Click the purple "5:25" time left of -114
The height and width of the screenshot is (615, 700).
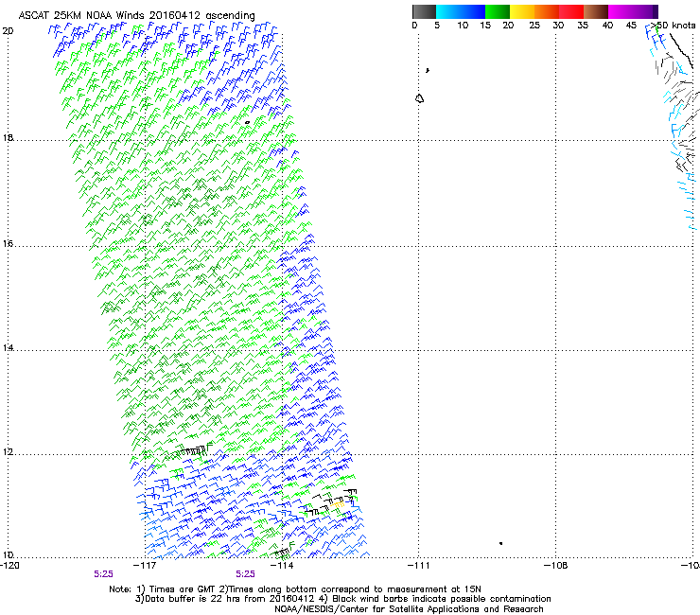pos(246,574)
